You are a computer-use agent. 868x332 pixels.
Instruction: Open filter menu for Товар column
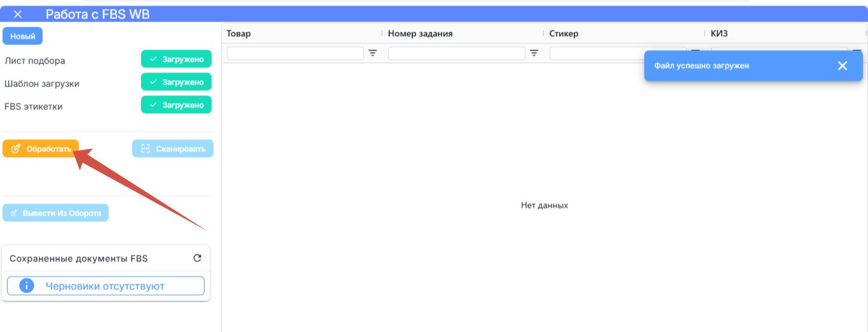373,53
